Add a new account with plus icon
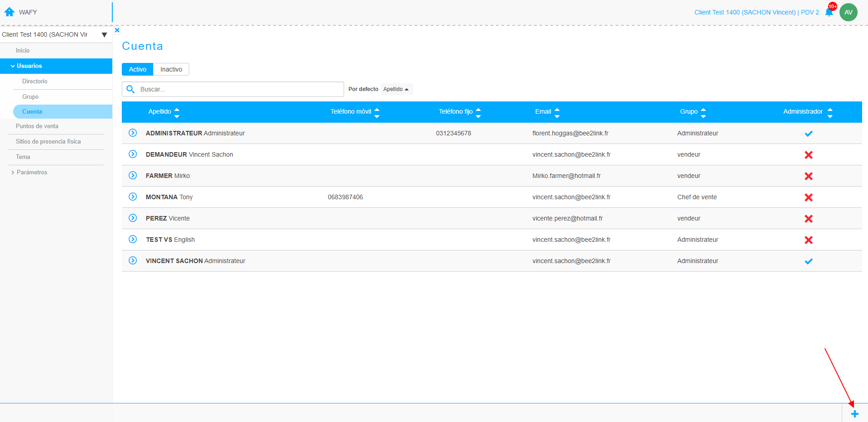868x422 pixels. (x=854, y=414)
